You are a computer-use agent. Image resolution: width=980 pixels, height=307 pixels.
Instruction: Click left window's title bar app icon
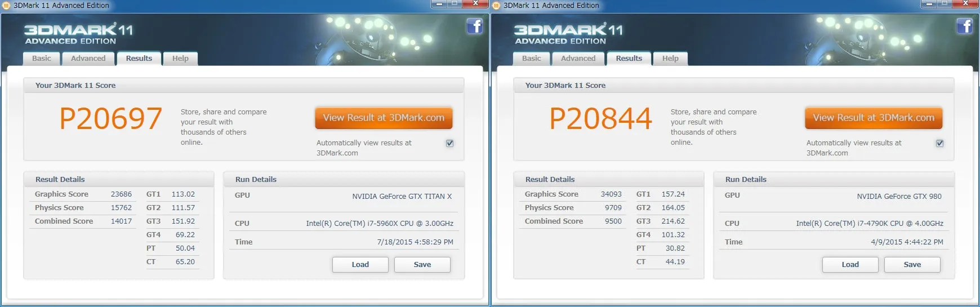[7, 5]
